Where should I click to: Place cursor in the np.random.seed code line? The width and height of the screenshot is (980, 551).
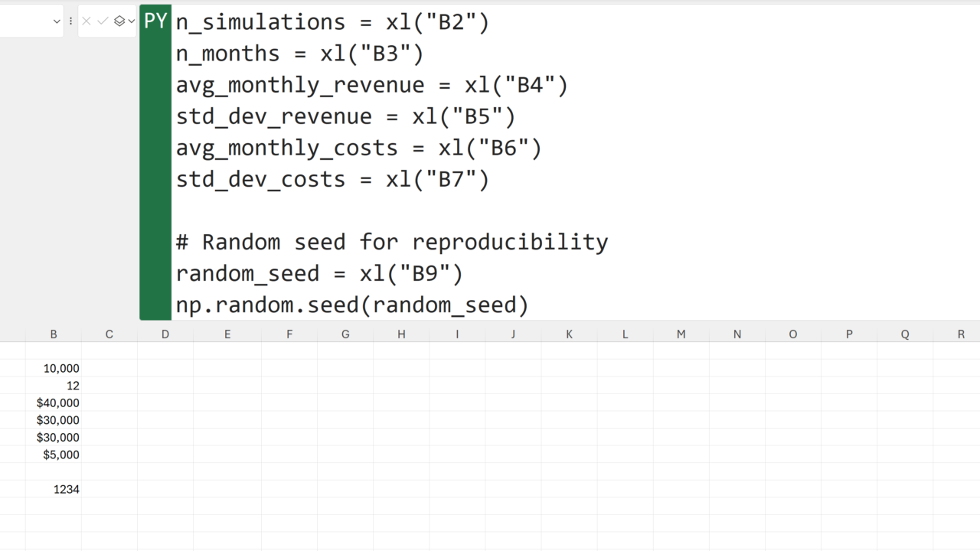352,305
